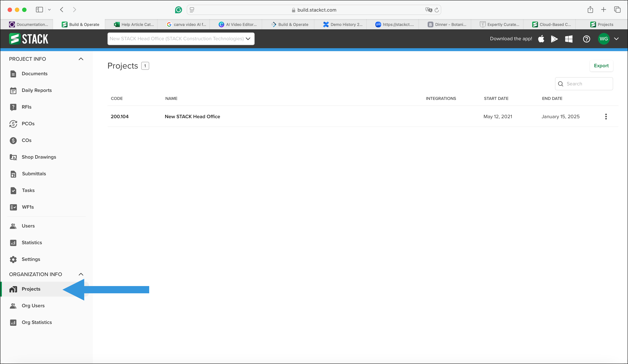Click the Export button
This screenshot has height=364, width=628.
(x=601, y=66)
